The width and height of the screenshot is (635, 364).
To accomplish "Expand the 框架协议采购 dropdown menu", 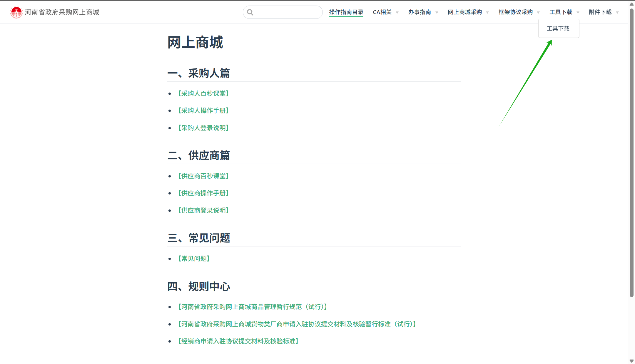I will tap(519, 12).
